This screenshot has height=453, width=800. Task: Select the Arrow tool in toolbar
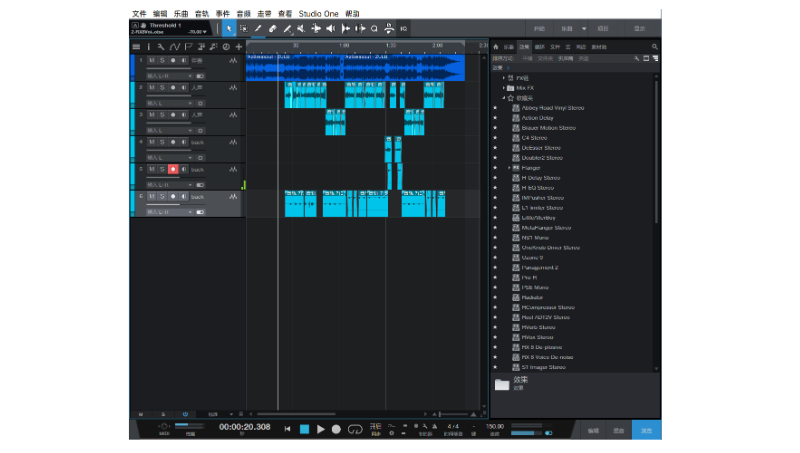click(229, 29)
